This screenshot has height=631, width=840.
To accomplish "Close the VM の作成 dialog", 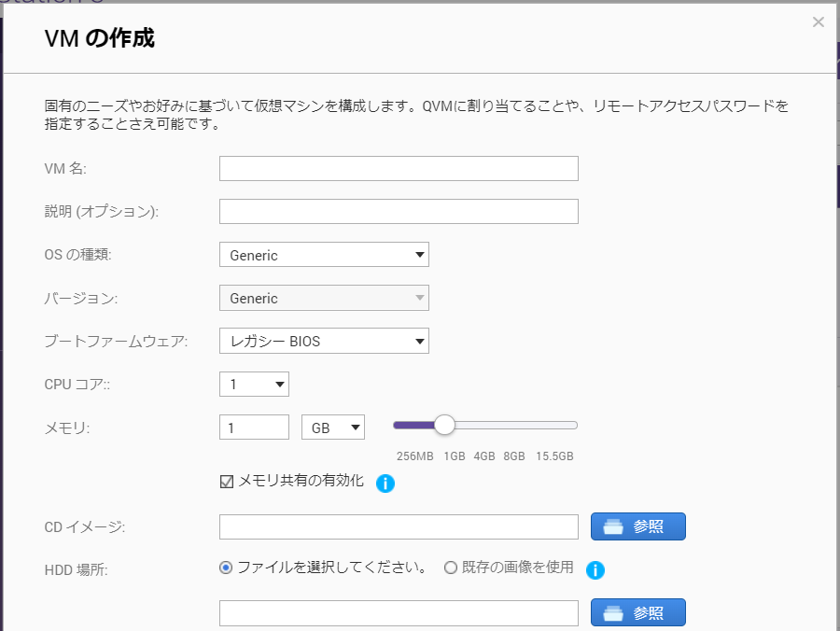I will pos(818,22).
